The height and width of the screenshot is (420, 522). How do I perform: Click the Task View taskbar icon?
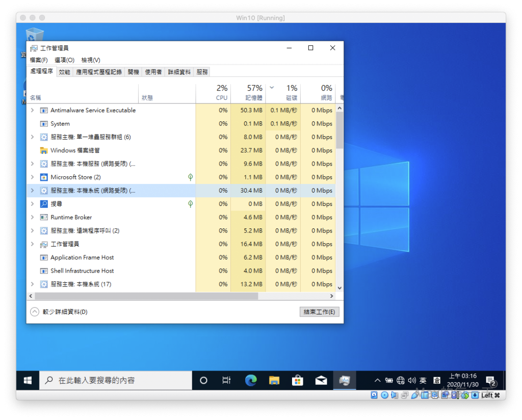(227, 380)
